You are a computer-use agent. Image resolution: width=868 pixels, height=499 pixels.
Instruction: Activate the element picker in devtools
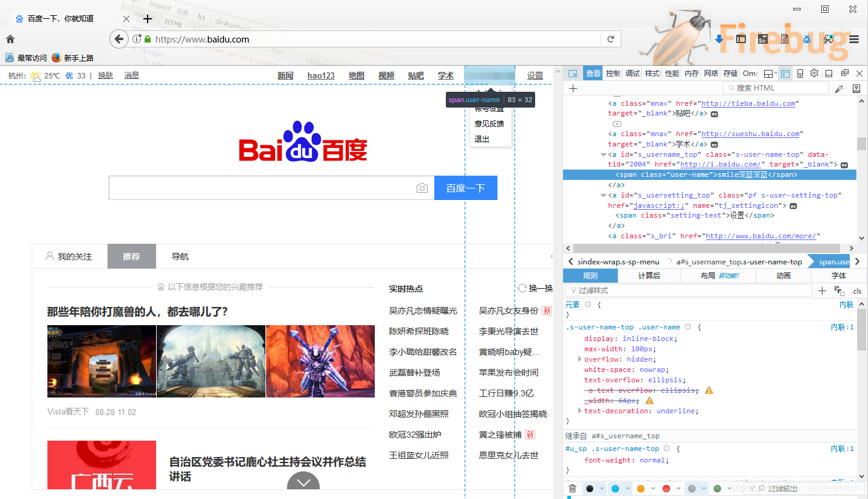click(572, 74)
